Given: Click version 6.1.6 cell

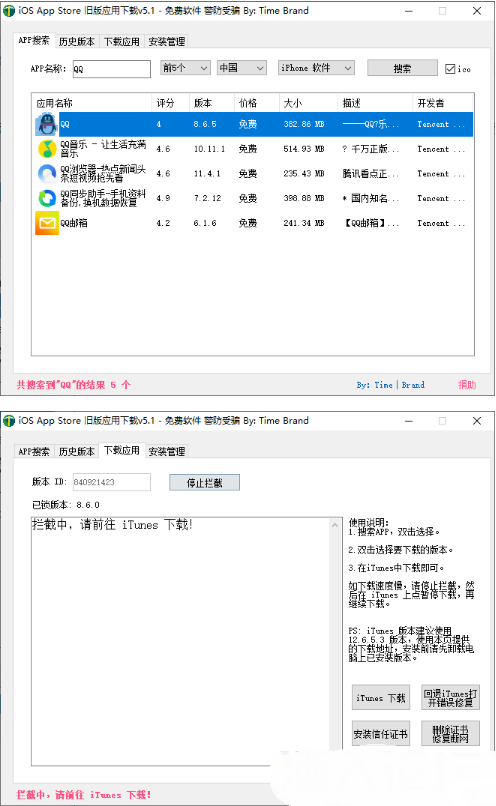Looking at the screenshot, I should 205,223.
